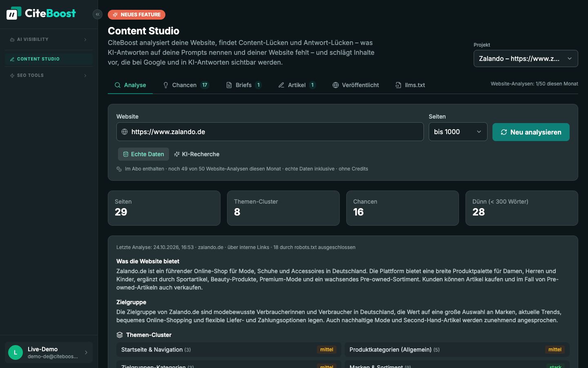This screenshot has height=368, width=588.
Task: Click the lightbulb icon on Chancen tab
Action: pyautogui.click(x=166, y=85)
